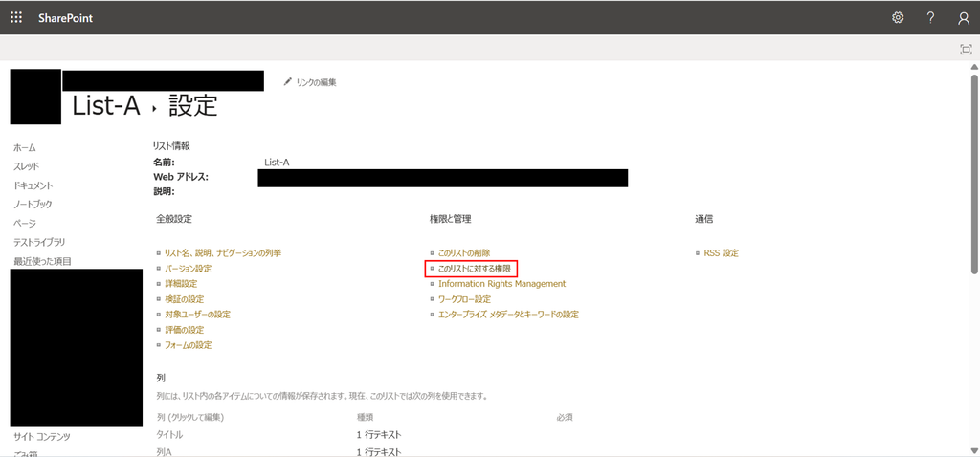
Task: Click the リンクの編集 pencil link
Action: [x=310, y=82]
